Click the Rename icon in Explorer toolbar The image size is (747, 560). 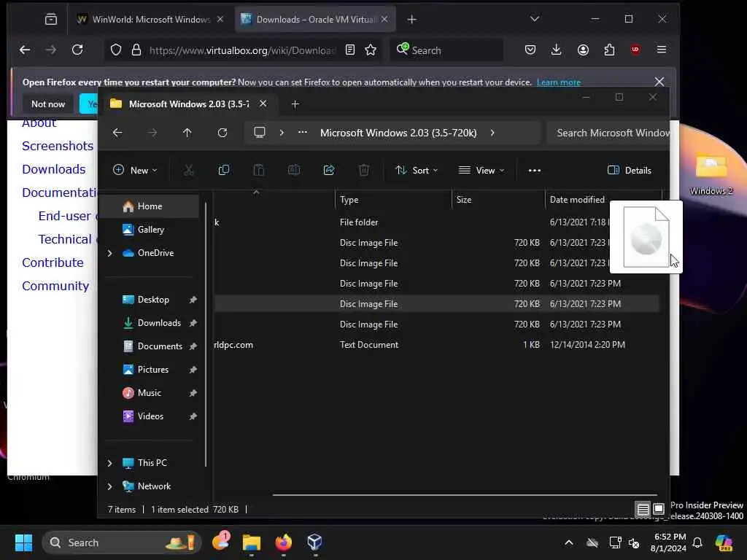294,170
